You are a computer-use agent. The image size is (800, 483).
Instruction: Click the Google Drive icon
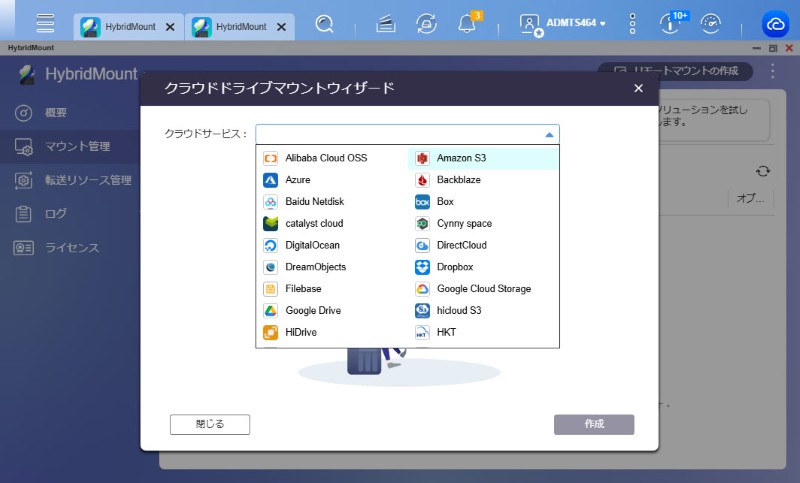270,311
